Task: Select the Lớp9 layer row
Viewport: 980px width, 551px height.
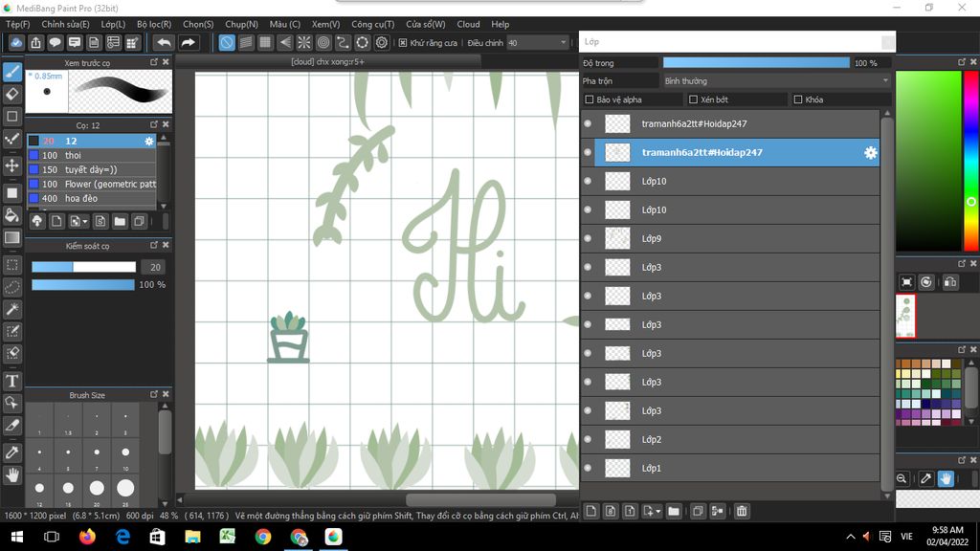Action: pyautogui.click(x=730, y=238)
